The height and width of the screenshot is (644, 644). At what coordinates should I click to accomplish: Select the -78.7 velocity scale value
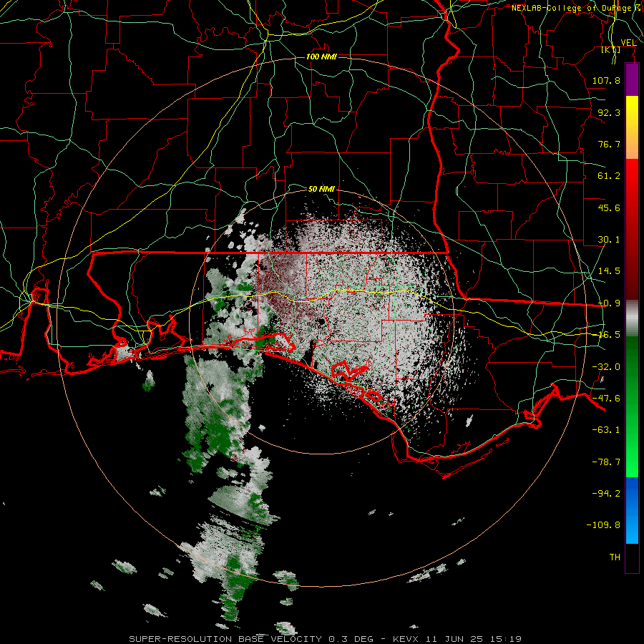606,462
